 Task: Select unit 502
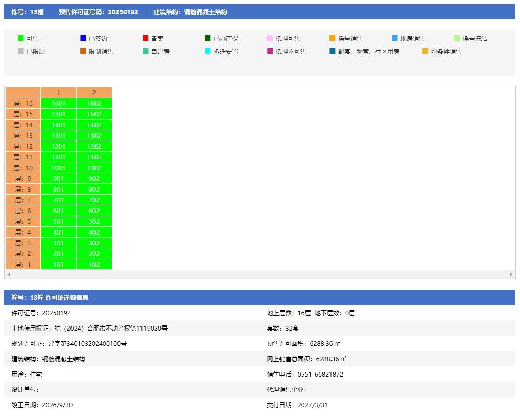(x=94, y=222)
